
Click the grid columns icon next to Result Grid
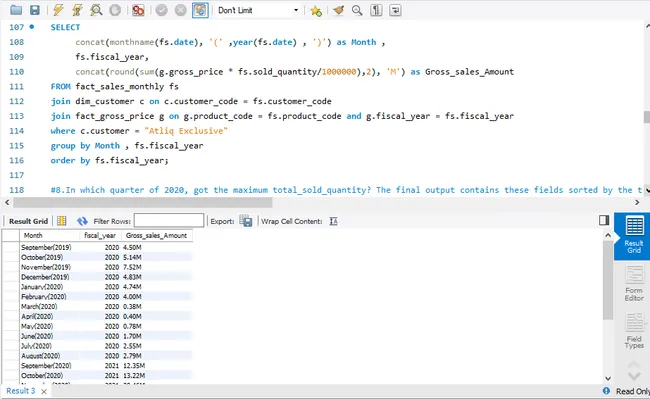click(61, 221)
